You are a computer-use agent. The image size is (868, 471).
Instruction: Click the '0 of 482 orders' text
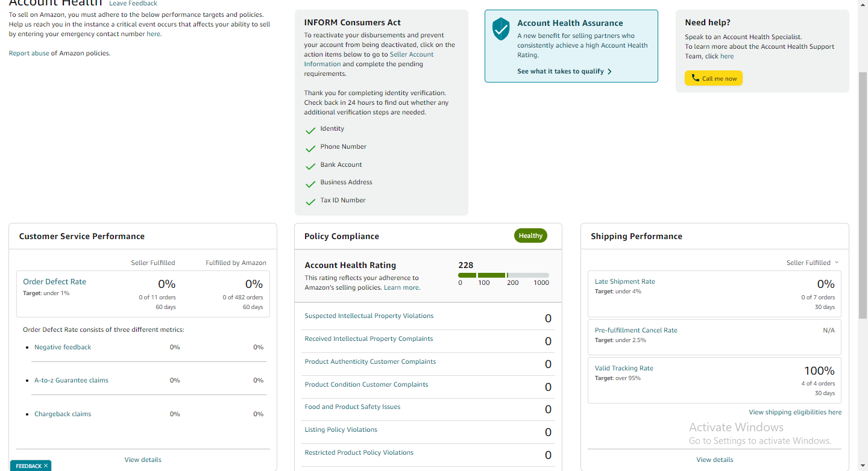pyautogui.click(x=243, y=298)
